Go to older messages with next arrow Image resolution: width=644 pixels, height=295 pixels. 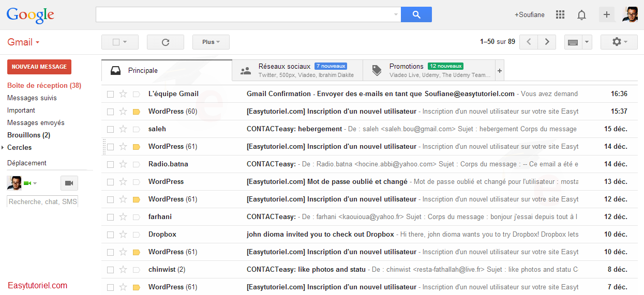coord(547,42)
